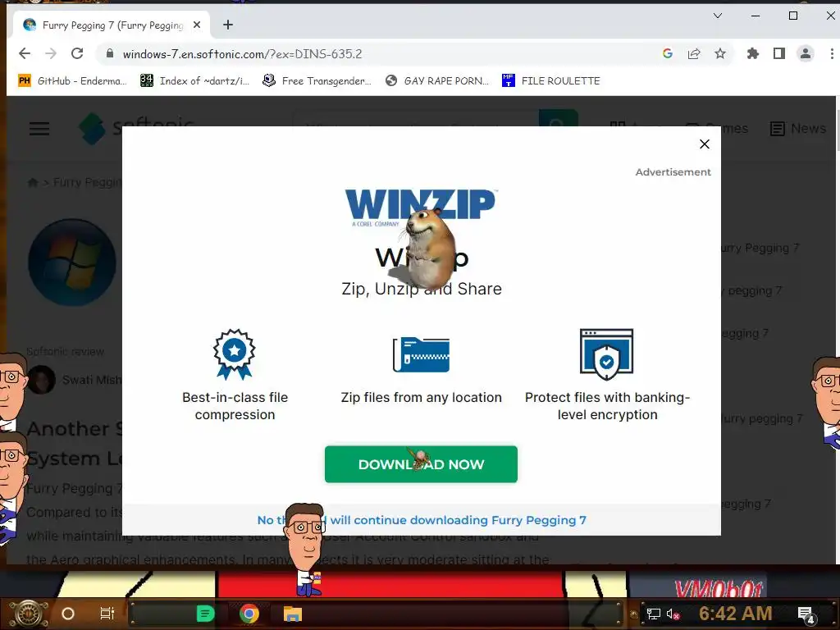Open the Softonic hamburger menu

click(39, 129)
